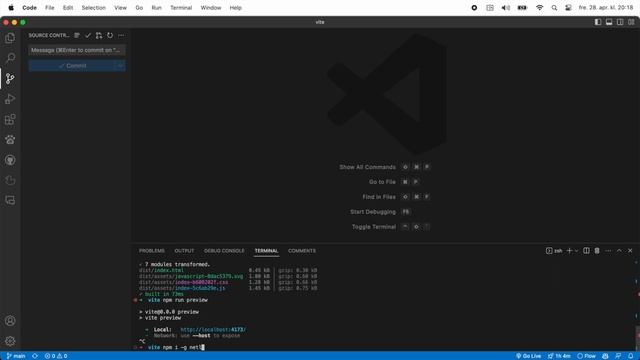Open the new terminal launch profile dropdown
This screenshot has height=360, width=640.
coord(576,251)
